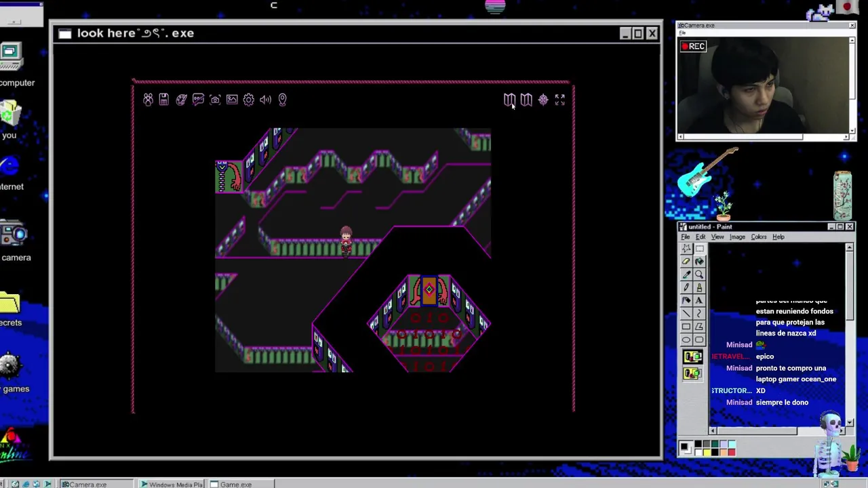Select the Fill With Color bucket in Paint
Screen dimensions: 868x488
click(x=699, y=262)
